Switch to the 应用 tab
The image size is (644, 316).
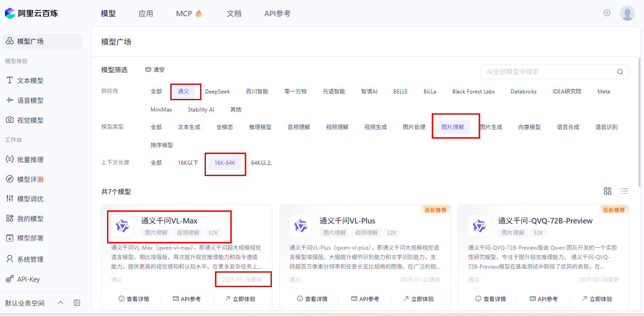pos(146,13)
